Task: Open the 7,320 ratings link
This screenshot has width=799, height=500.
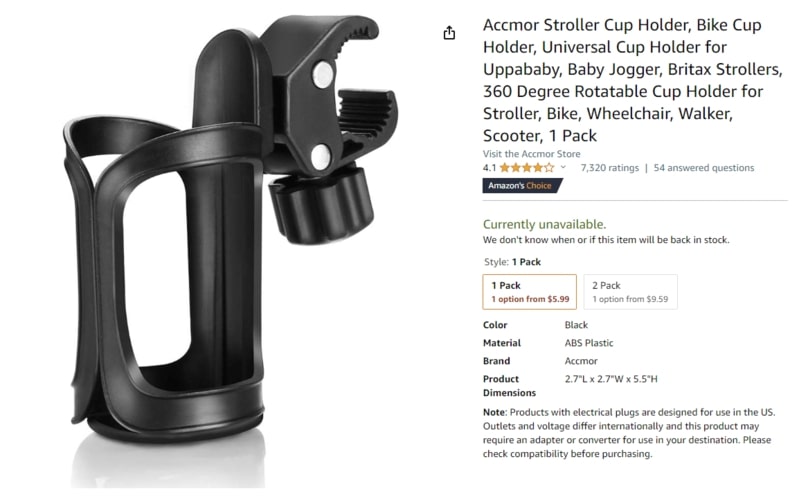Action: (x=609, y=168)
